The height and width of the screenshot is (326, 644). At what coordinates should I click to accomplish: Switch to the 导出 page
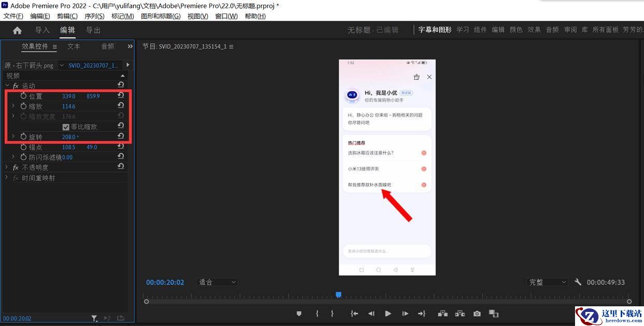(x=93, y=30)
